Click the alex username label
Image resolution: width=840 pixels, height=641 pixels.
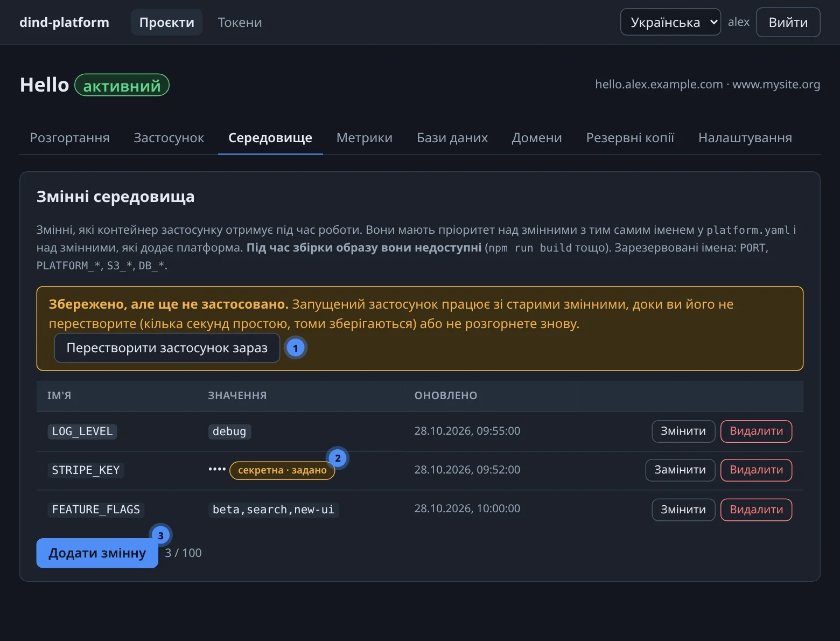pos(738,22)
